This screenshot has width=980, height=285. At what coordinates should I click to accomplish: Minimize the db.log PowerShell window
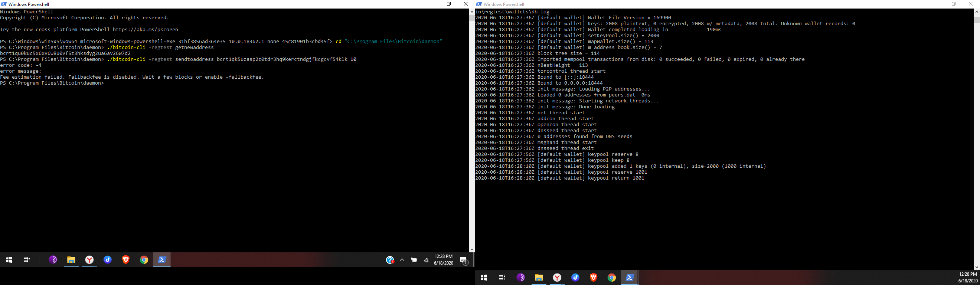point(937,4)
